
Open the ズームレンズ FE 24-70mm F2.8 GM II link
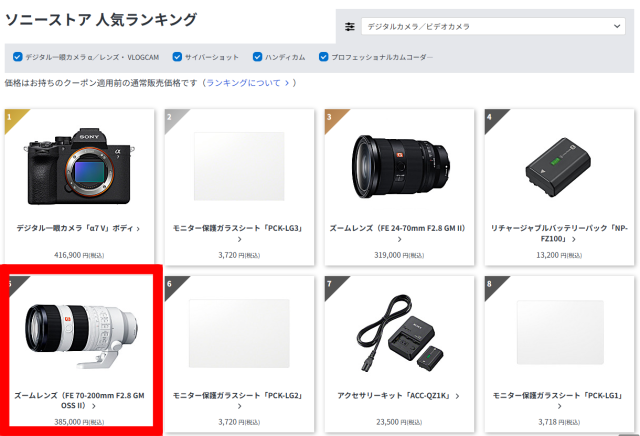click(398, 229)
